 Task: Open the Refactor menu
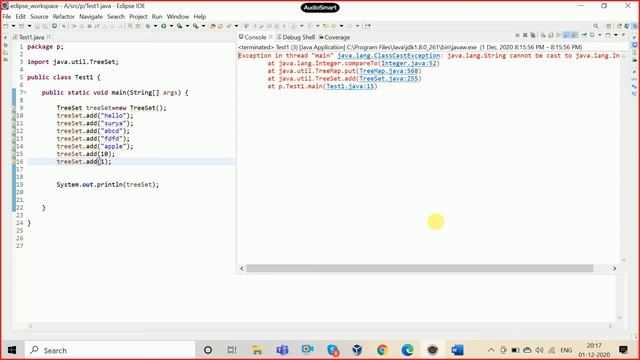[64, 16]
